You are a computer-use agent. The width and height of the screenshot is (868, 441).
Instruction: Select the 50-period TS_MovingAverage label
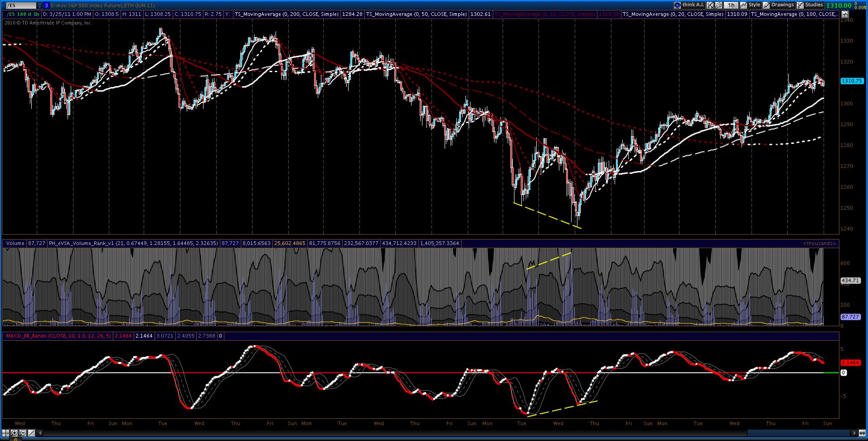tap(417, 14)
